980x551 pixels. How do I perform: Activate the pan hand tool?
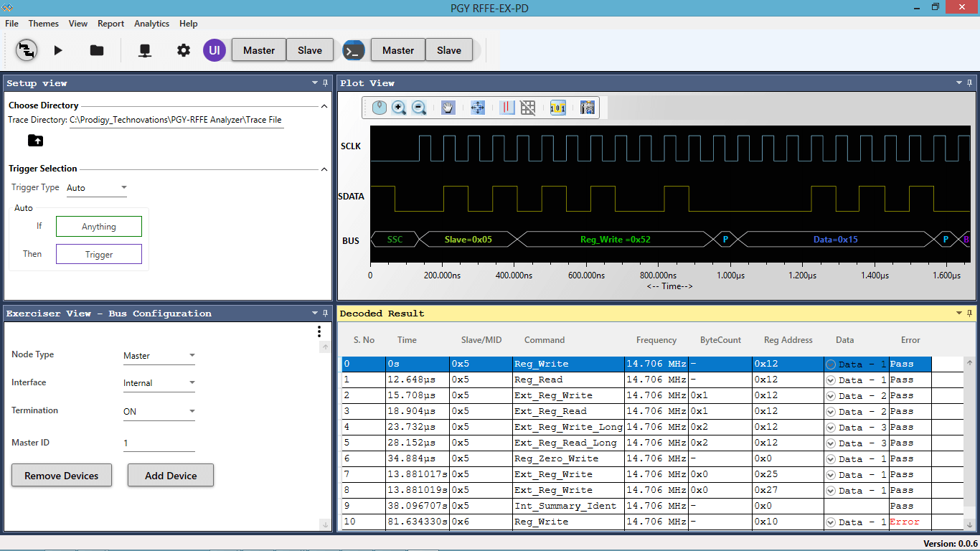[448, 108]
